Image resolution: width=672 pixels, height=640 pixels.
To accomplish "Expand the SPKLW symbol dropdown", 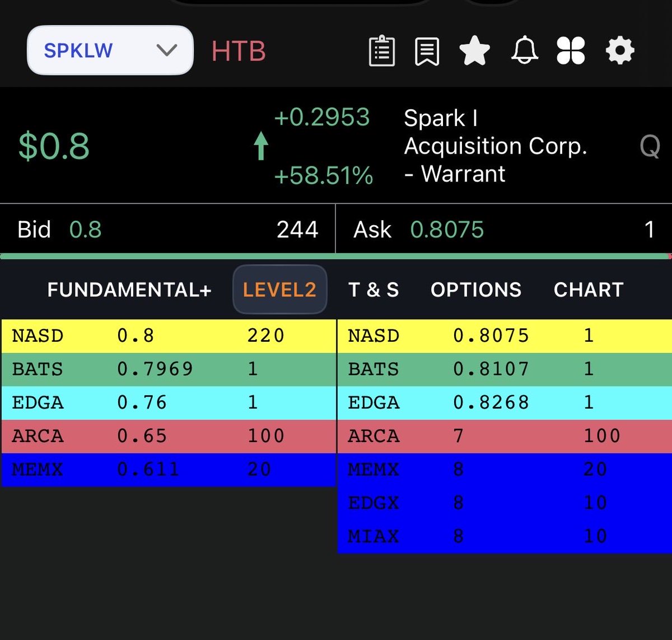I will click(x=110, y=50).
